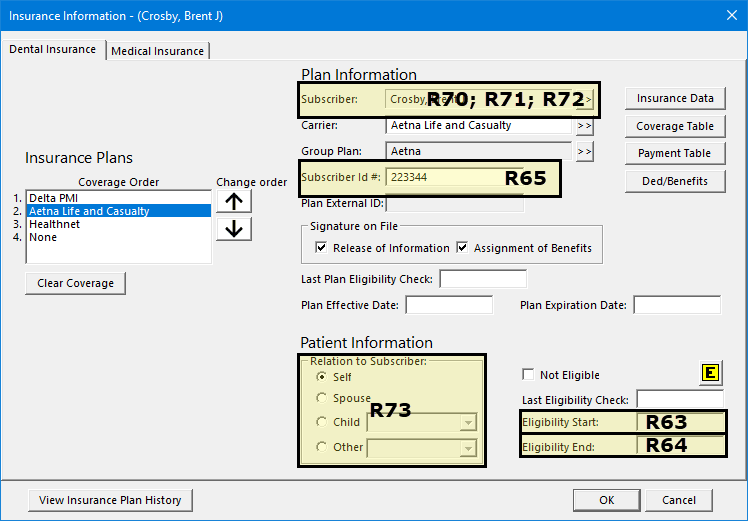Screen dimensions: 748x521
Task: Move selected plan up in coverage order
Action: (234, 200)
